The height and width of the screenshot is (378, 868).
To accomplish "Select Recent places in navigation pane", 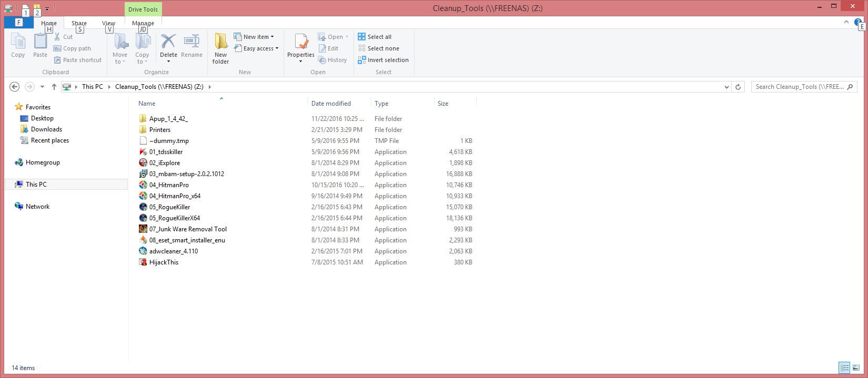I will 49,140.
